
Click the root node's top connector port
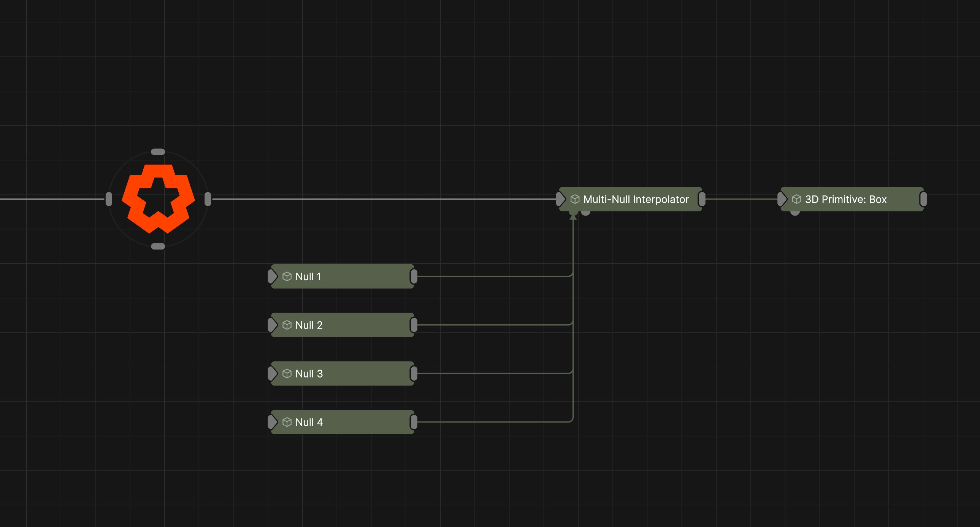tap(158, 152)
